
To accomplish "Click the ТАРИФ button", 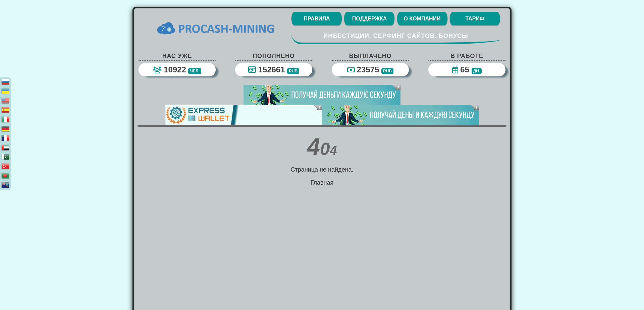I will tap(475, 18).
